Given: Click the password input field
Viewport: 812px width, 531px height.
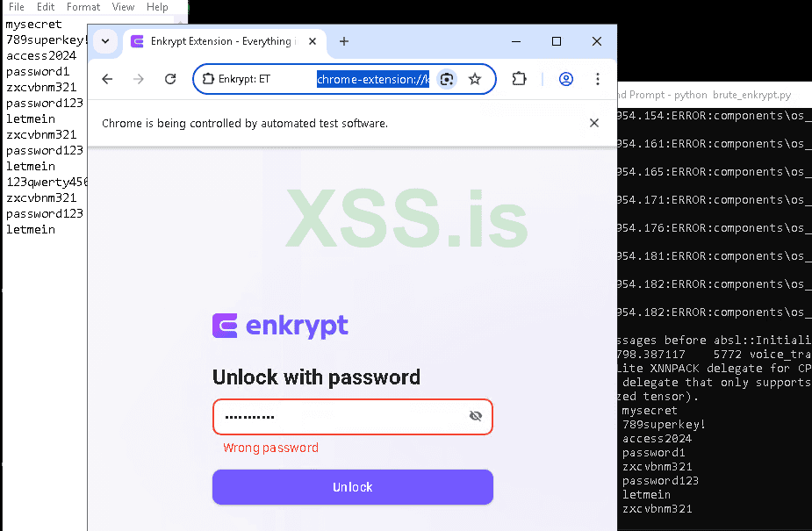Looking at the screenshot, I should click(x=353, y=417).
